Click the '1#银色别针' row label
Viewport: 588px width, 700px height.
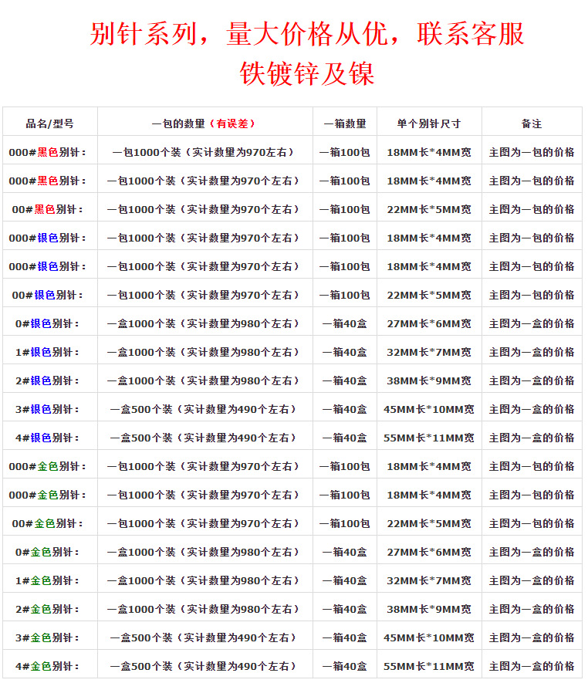47,352
